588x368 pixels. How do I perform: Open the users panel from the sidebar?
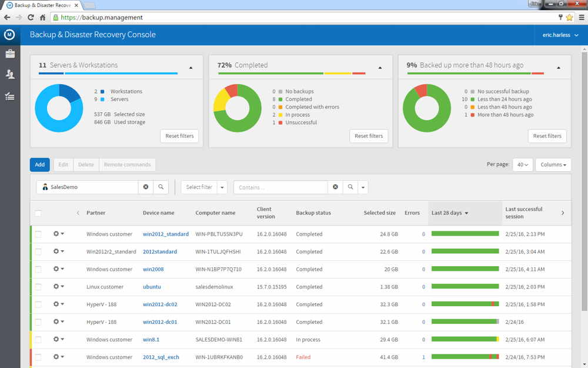pyautogui.click(x=9, y=74)
